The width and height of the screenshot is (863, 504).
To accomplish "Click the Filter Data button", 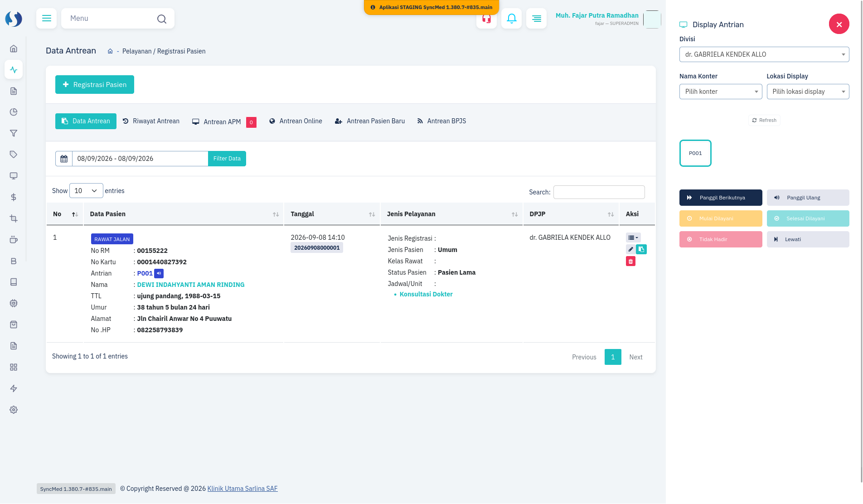I will (x=227, y=159).
